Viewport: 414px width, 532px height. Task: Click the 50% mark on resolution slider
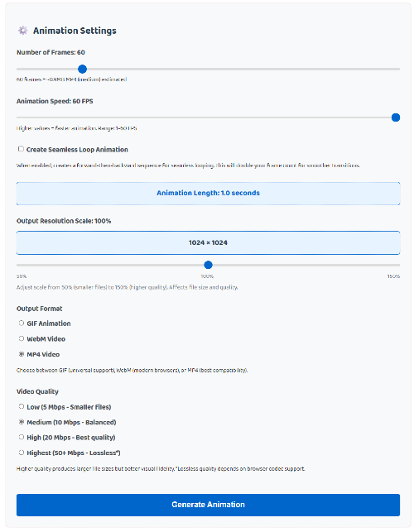tap(22, 276)
